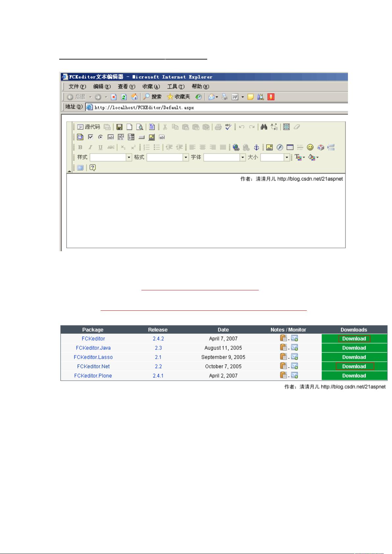Viewport: 392px width, 554px height.
Task: Open the About FCKeditor question mark icon
Action: (x=92, y=168)
